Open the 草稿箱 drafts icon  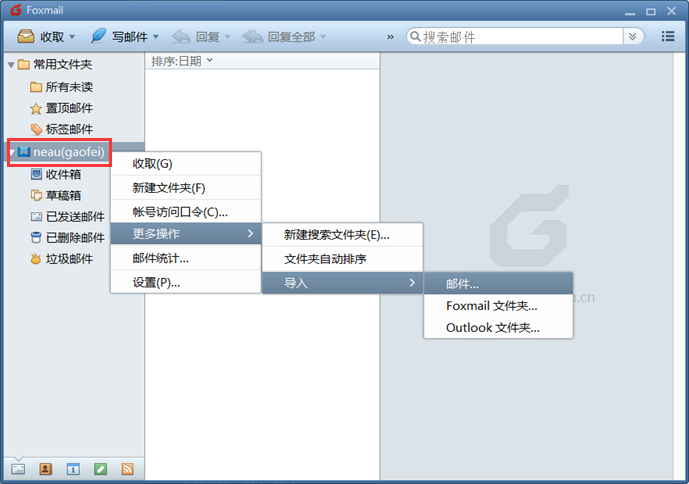tap(36, 195)
